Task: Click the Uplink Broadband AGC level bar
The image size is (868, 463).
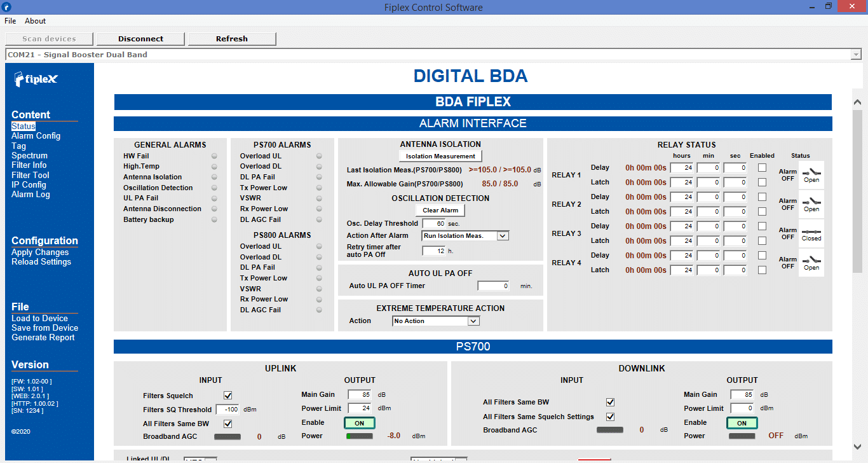Action: (x=227, y=437)
